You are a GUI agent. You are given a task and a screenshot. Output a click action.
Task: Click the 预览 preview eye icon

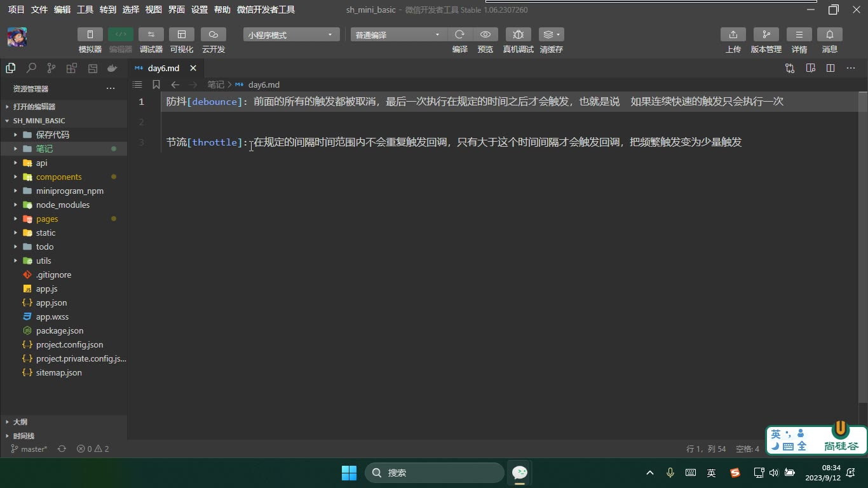click(x=485, y=34)
